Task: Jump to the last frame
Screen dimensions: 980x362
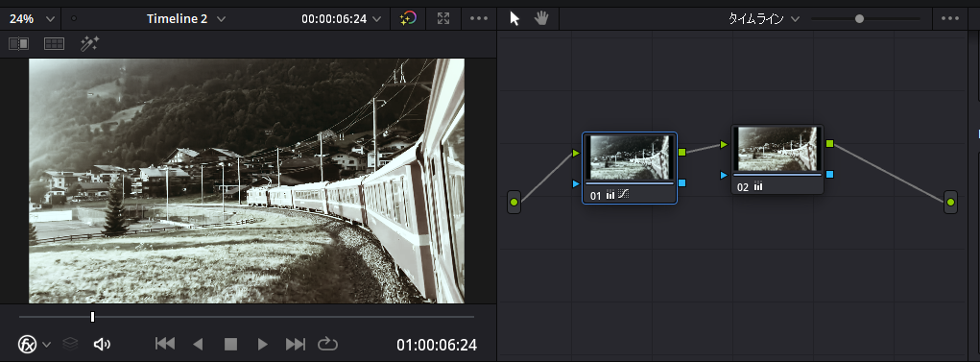Action: point(295,344)
